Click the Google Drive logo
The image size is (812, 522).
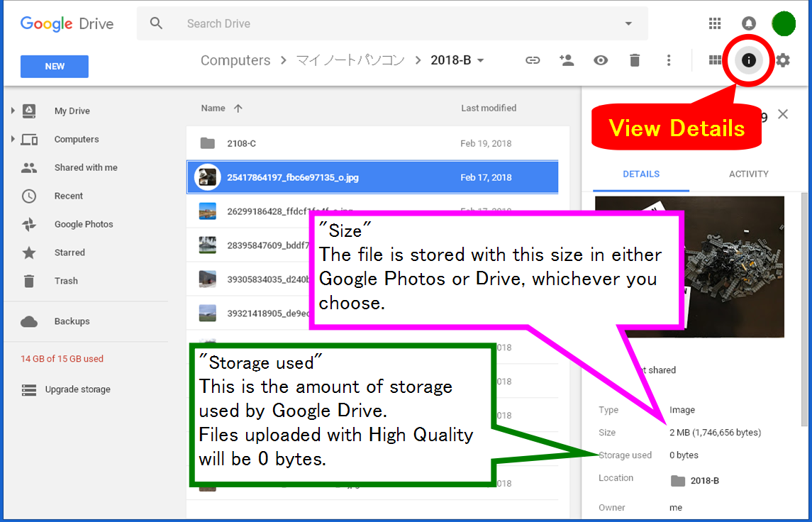[67, 24]
